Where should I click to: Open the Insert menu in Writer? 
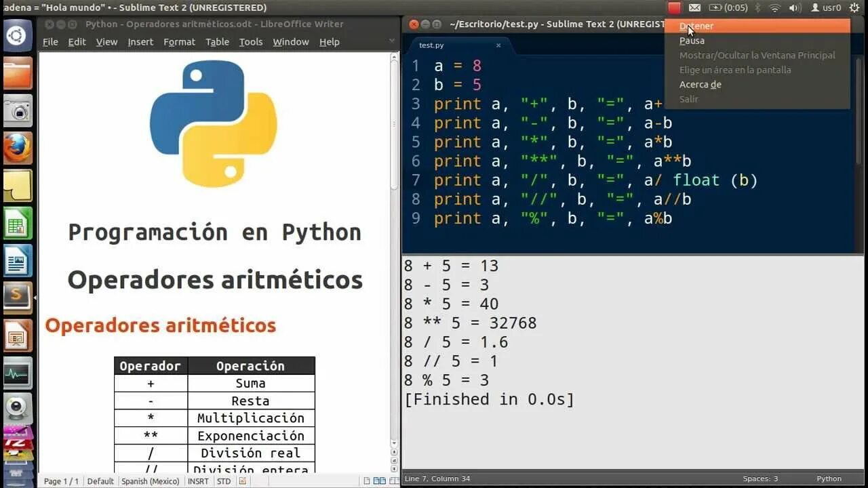coord(140,42)
